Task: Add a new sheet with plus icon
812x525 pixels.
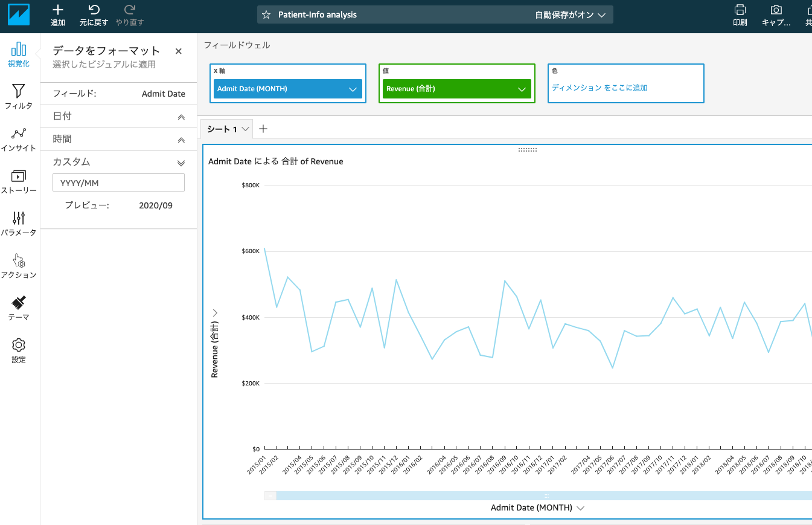Action: tap(263, 128)
